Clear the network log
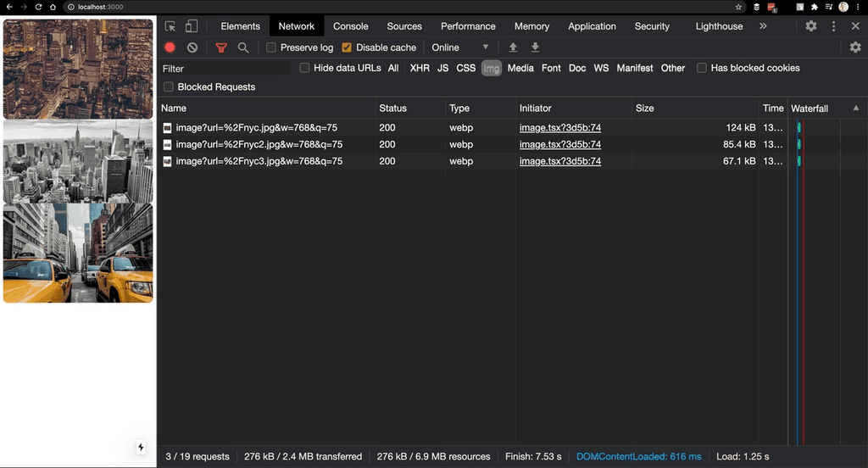This screenshot has width=868, height=468. [192, 47]
